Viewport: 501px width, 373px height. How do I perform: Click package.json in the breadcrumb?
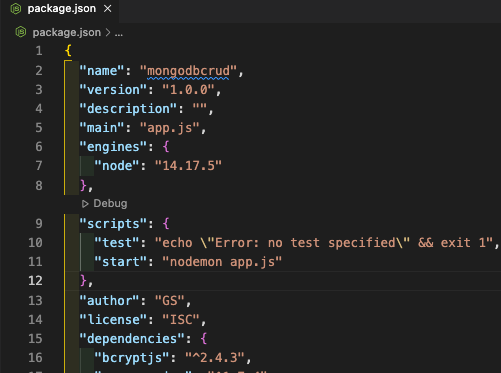[67, 32]
